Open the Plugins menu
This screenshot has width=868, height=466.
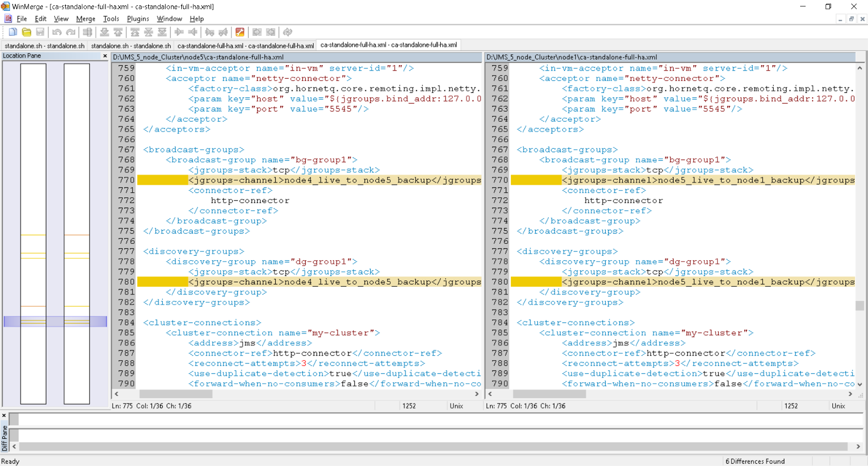[138, 18]
